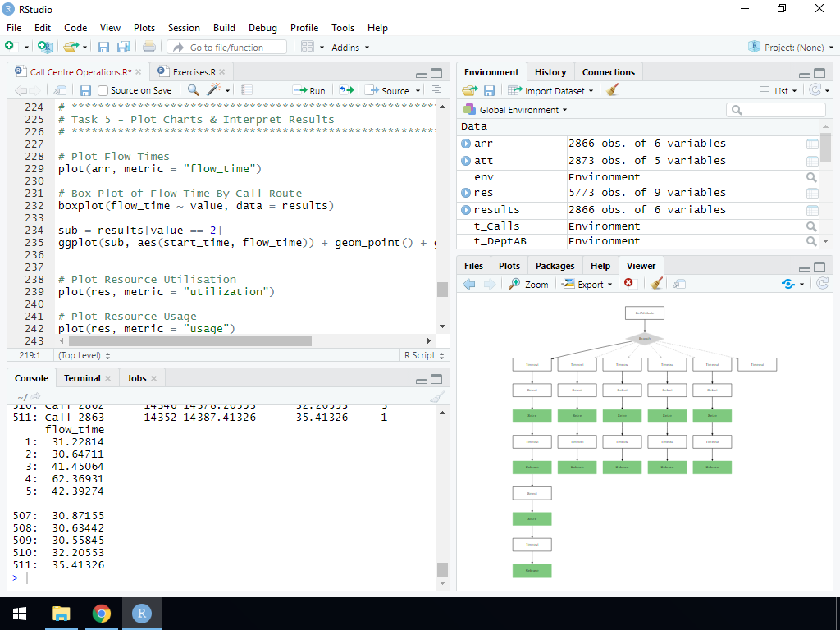The height and width of the screenshot is (630, 840).
Task: Click the re-run previous code region icon
Action: [x=347, y=90]
